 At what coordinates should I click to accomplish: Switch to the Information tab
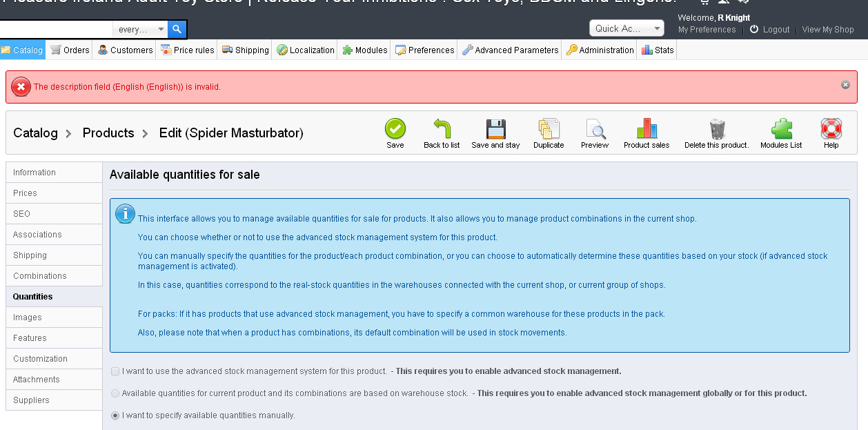tap(54, 173)
